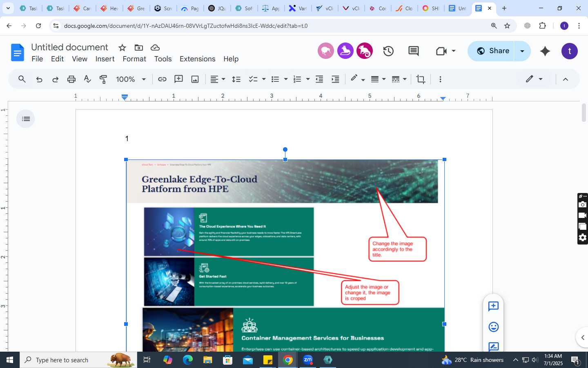Click the Insert image toolbar icon
The height and width of the screenshot is (368, 588).
click(x=195, y=79)
